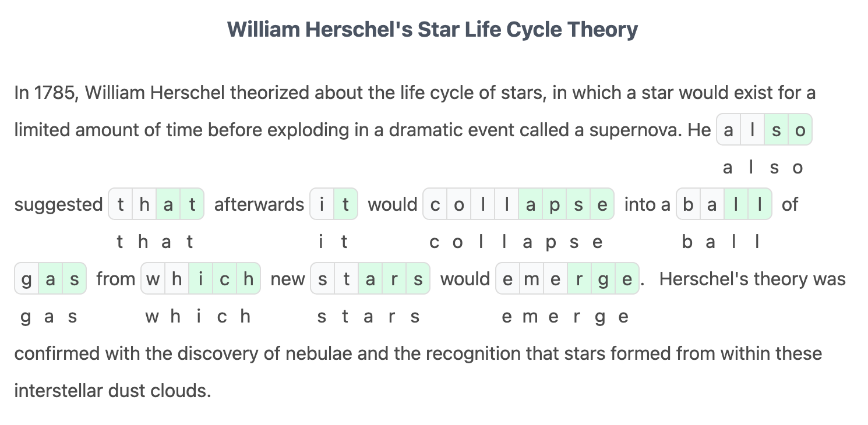Select the 'o' box in 'also'

(x=800, y=130)
